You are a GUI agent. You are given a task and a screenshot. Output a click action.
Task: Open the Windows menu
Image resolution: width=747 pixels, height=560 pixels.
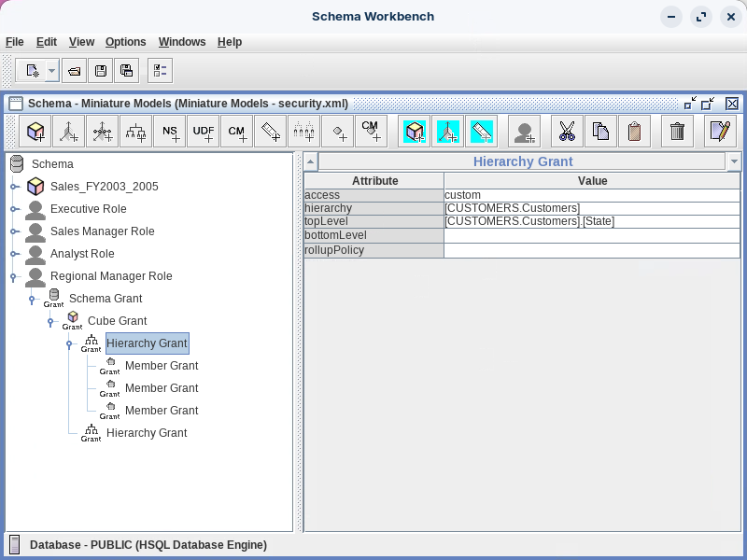pyautogui.click(x=182, y=42)
